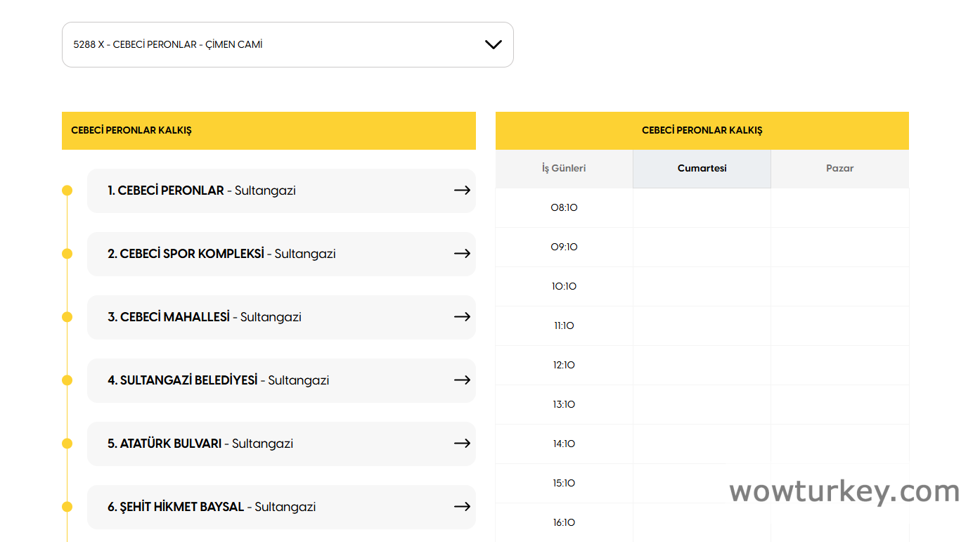Click arrow icon for CEBECİ SPOR KOMPLEKSİ
This screenshot has width=980, height=542.
point(462,254)
